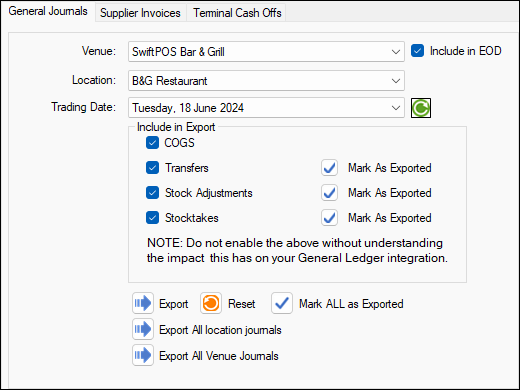Click Mark As Exported label next to Transfers
The width and height of the screenshot is (520, 390).
pos(390,168)
